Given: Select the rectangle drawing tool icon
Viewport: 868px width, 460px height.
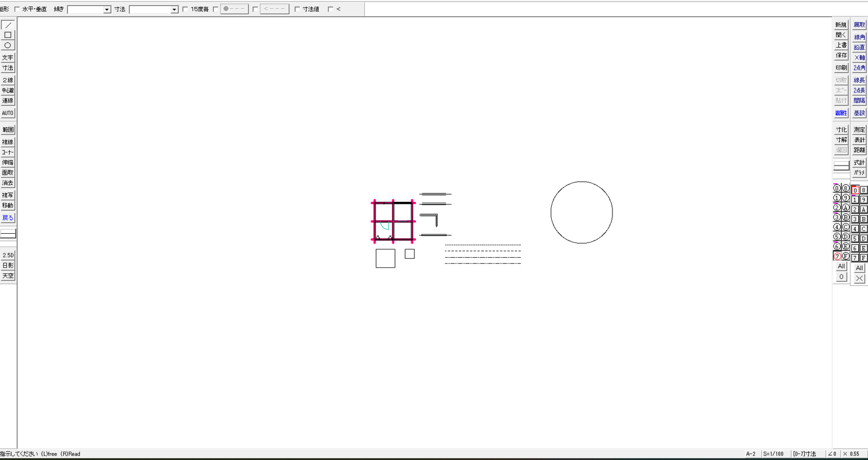Looking at the screenshot, I should (x=8, y=35).
